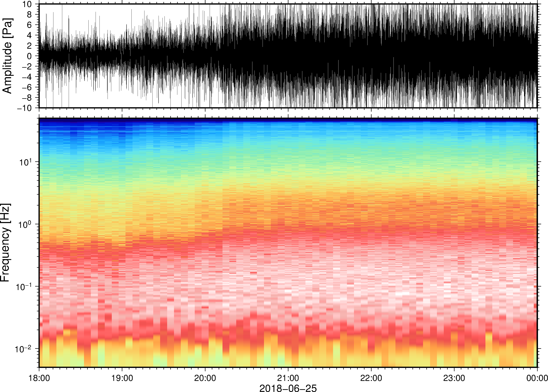The height and width of the screenshot is (392, 548).
Task: Select the 23:00 time tick label
Action: [454, 378]
